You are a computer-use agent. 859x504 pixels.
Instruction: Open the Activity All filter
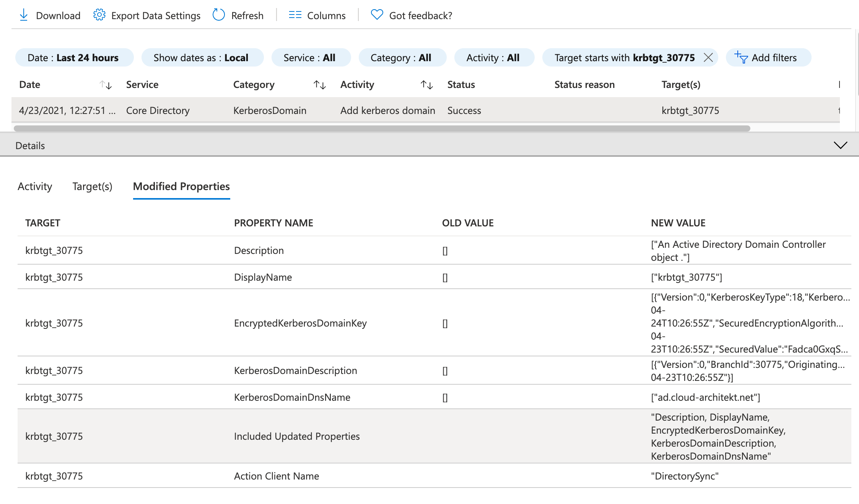[x=494, y=58]
